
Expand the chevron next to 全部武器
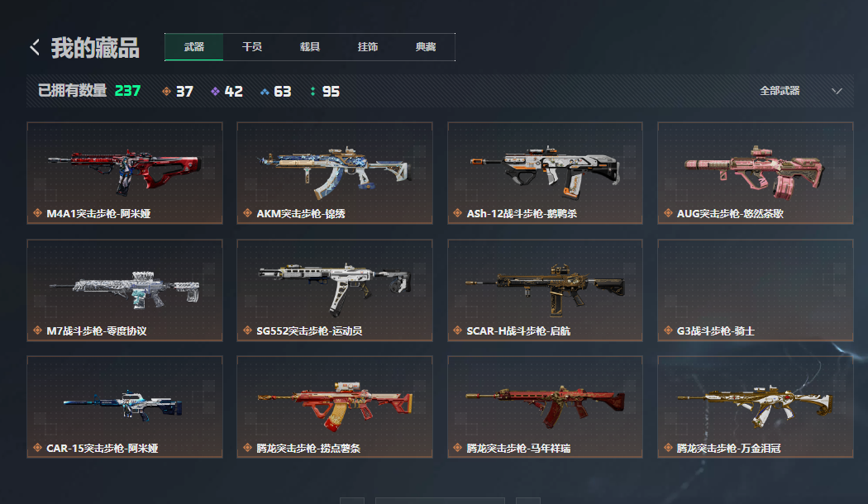coord(837,91)
